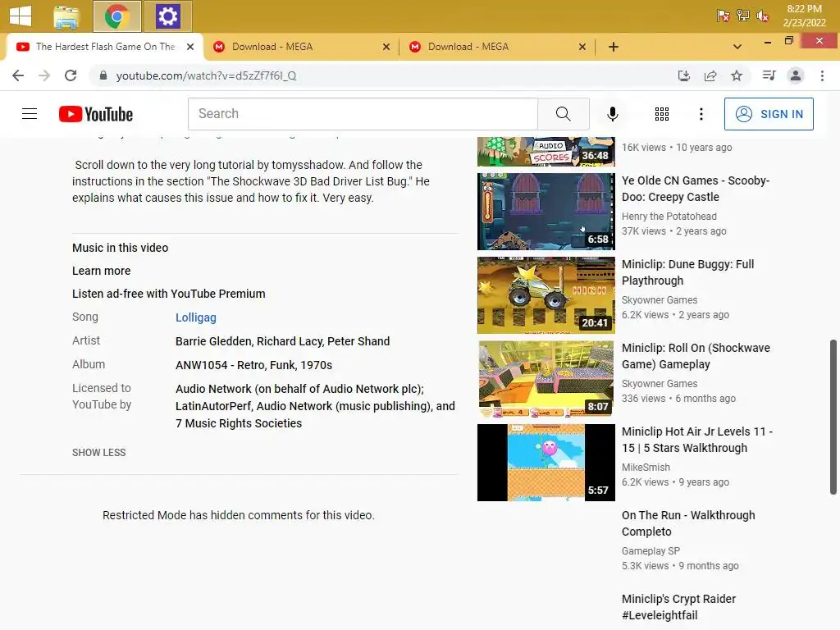The image size is (840, 630).
Task: Click the muted volume tray icon
Action: [763, 16]
